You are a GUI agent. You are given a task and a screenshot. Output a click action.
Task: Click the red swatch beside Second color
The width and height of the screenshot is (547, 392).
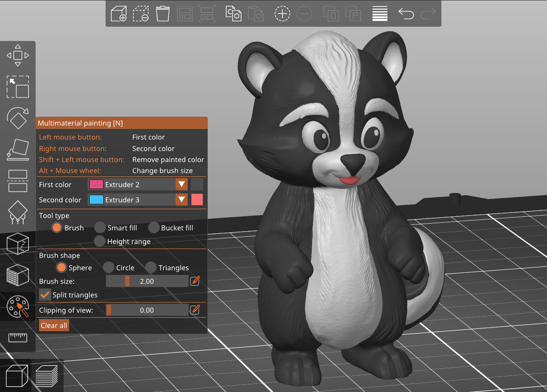(197, 199)
